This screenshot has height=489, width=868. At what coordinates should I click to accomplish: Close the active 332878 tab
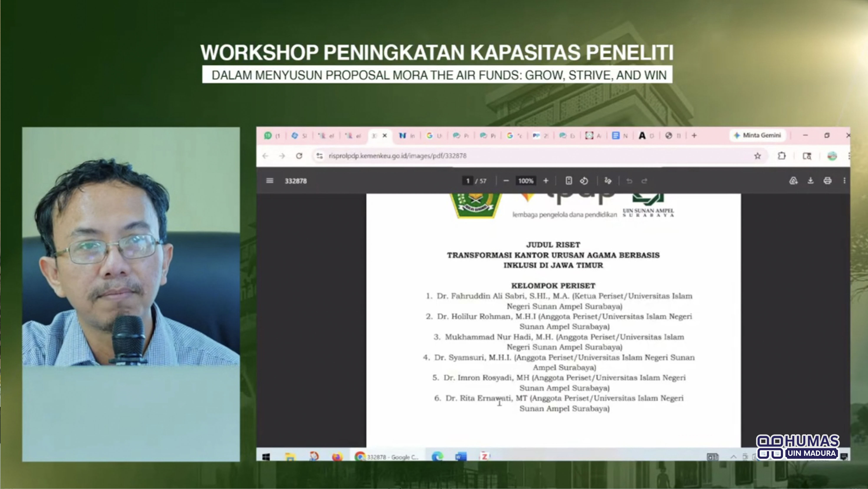pos(385,135)
